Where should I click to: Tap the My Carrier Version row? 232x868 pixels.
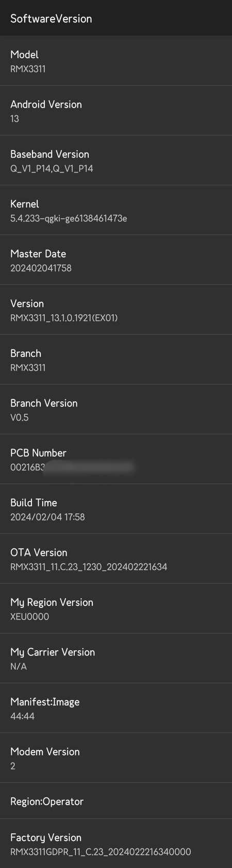pyautogui.click(x=116, y=658)
